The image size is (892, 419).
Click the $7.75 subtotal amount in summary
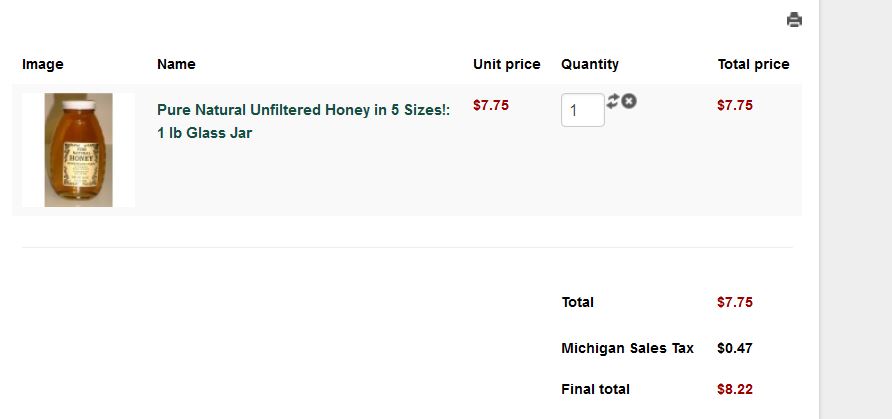(x=735, y=302)
